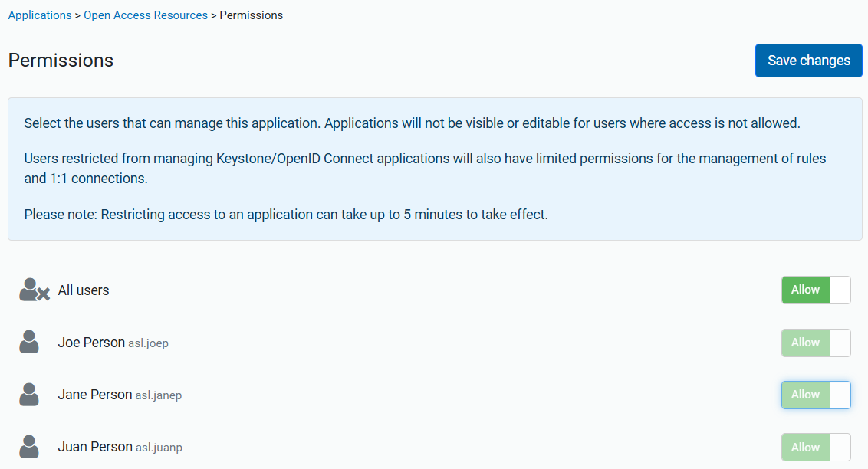Select the asl.janep username
Screen dimensions: 868x469
[159, 395]
